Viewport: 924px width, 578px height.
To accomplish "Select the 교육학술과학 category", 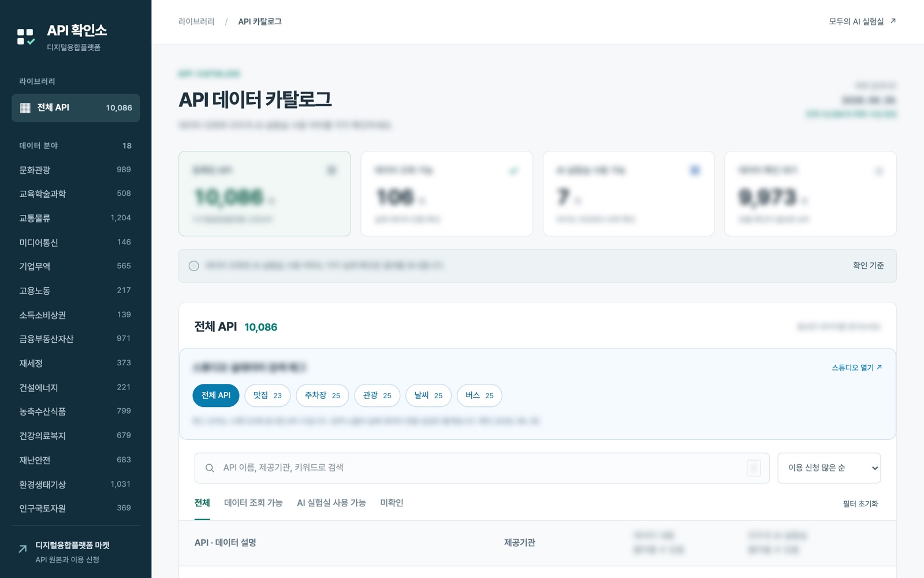I will [76, 194].
